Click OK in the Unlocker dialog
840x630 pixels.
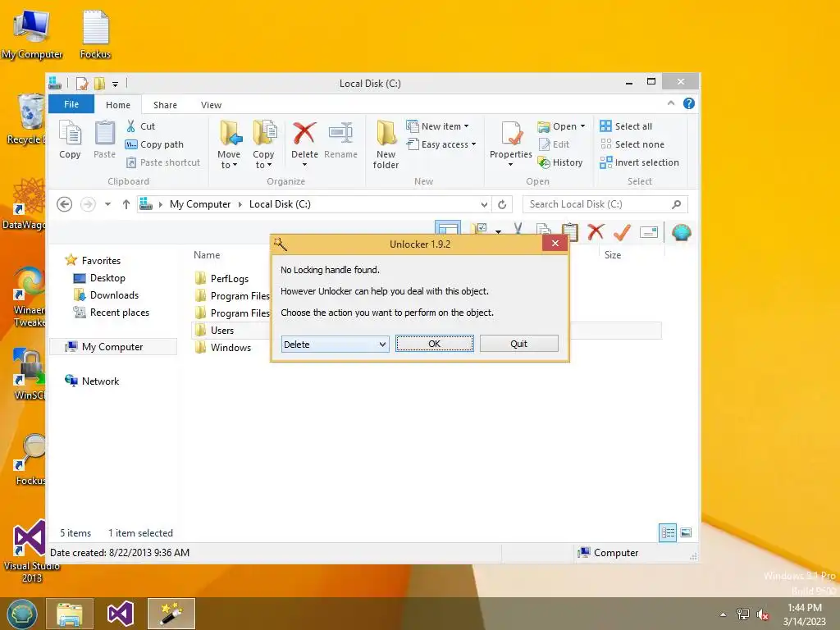(x=435, y=344)
